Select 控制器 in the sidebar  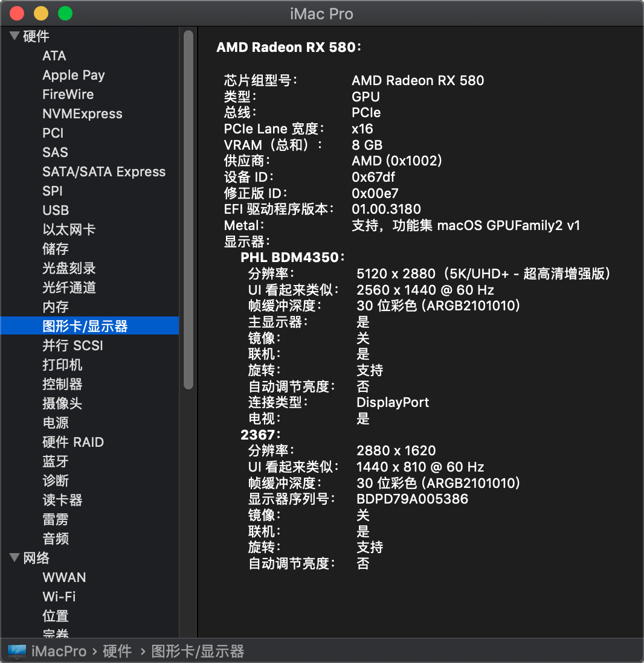point(62,385)
